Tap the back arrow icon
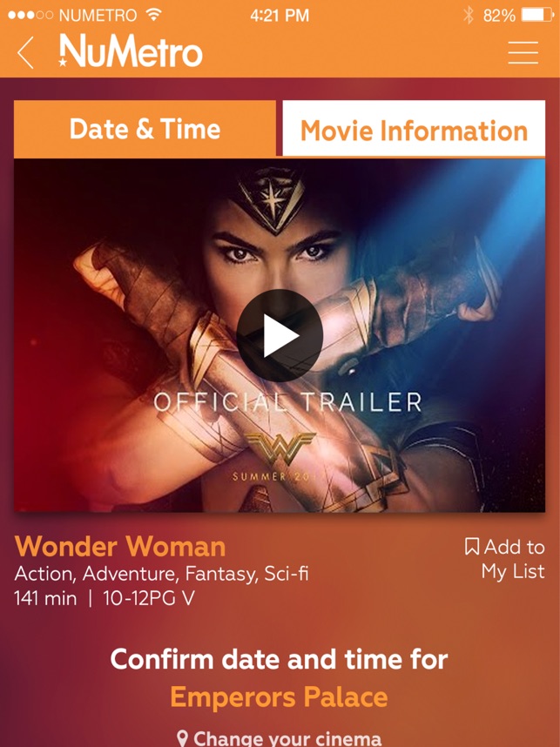 point(26,52)
